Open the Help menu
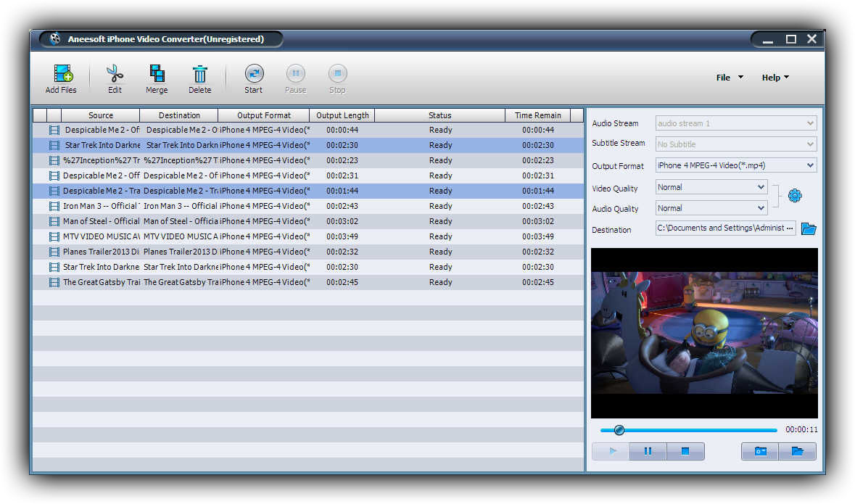This screenshot has width=855, height=504. pos(775,78)
